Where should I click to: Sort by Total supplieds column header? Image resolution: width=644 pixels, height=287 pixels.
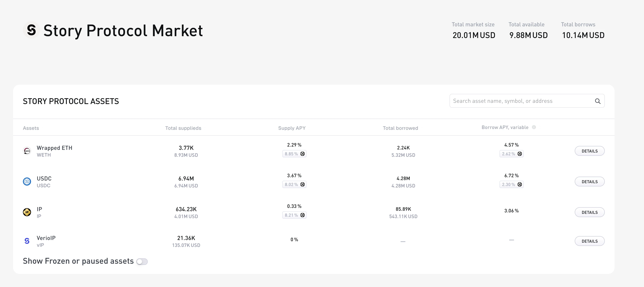[x=183, y=128]
